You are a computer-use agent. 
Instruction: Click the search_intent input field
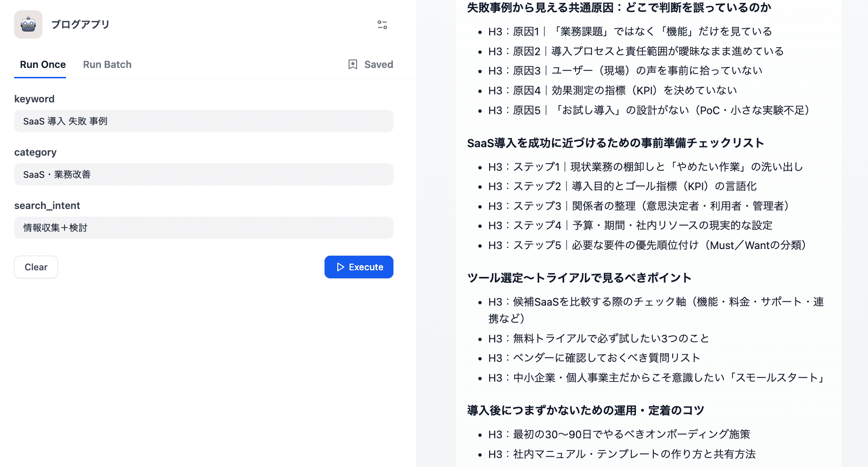click(x=204, y=228)
